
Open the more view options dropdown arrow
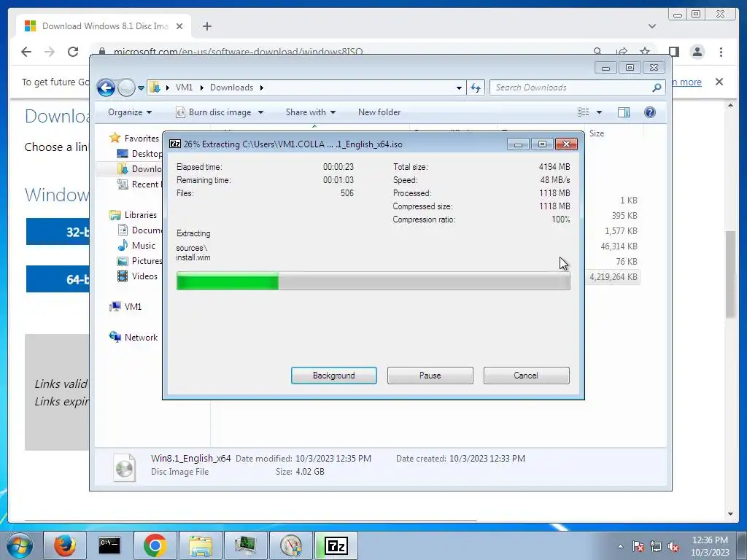click(x=600, y=112)
